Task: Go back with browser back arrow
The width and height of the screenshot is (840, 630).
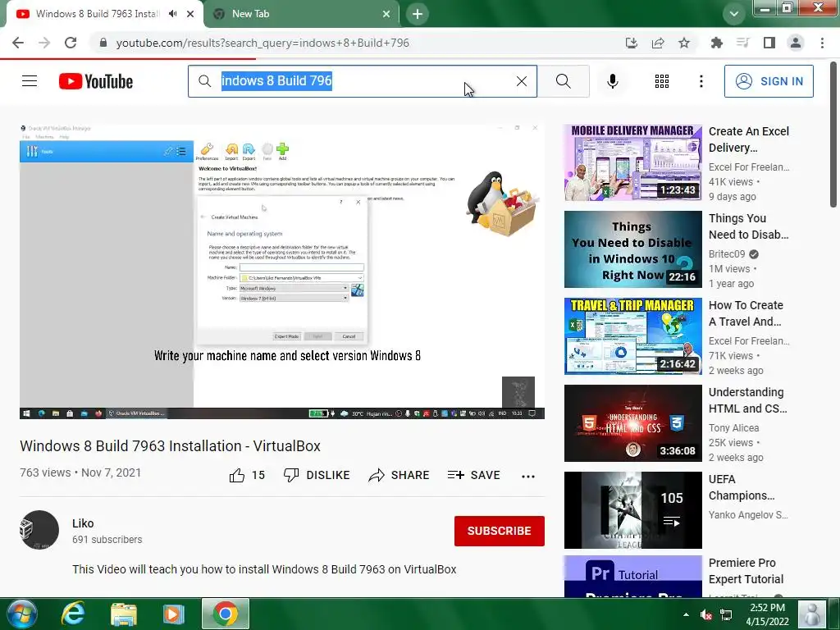Action: [18, 43]
